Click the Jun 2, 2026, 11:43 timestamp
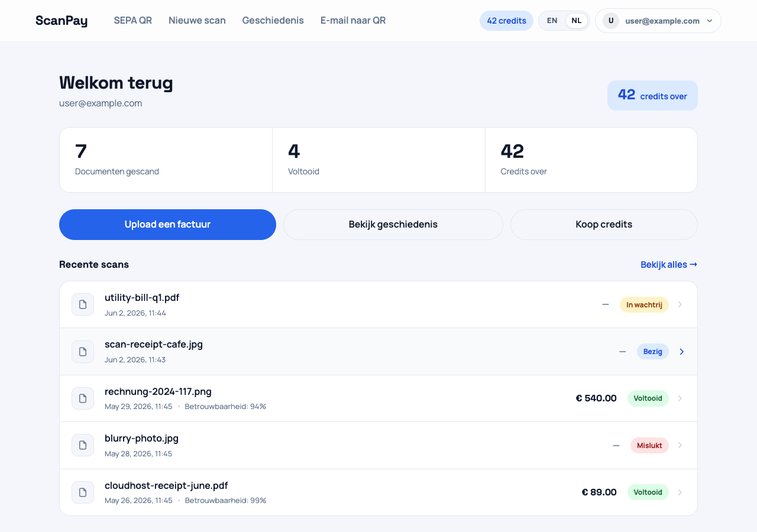Image resolution: width=757 pixels, height=532 pixels. pos(135,360)
